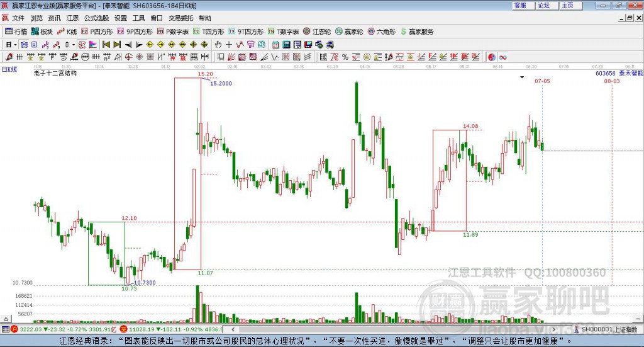Click the 603656 stock code
644x347 pixels.
point(606,73)
